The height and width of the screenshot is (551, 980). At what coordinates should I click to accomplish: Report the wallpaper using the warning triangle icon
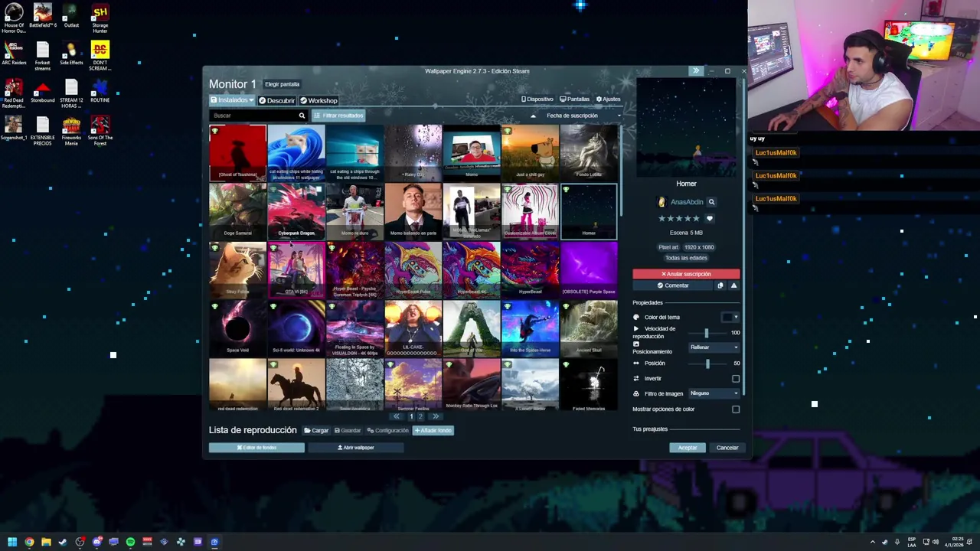(x=733, y=285)
